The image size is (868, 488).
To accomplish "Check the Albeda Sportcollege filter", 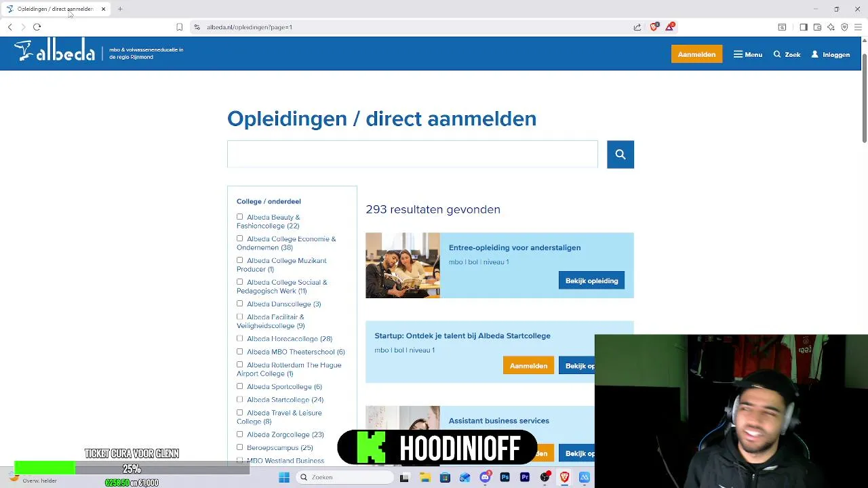I will [x=239, y=386].
